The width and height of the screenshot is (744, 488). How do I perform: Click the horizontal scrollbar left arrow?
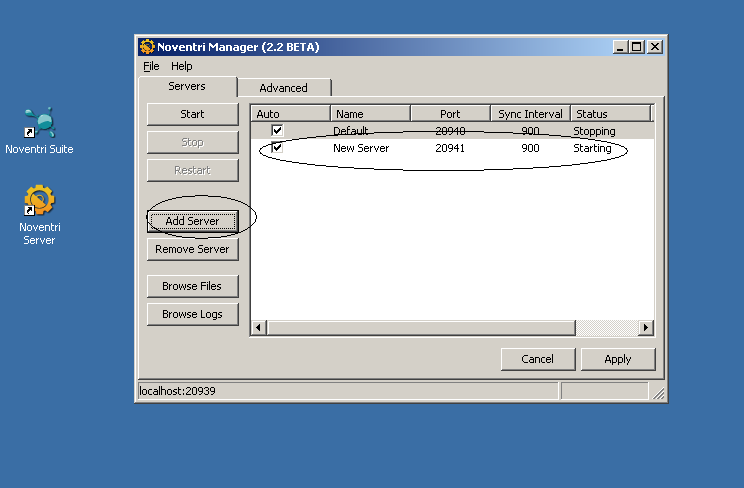pos(259,328)
